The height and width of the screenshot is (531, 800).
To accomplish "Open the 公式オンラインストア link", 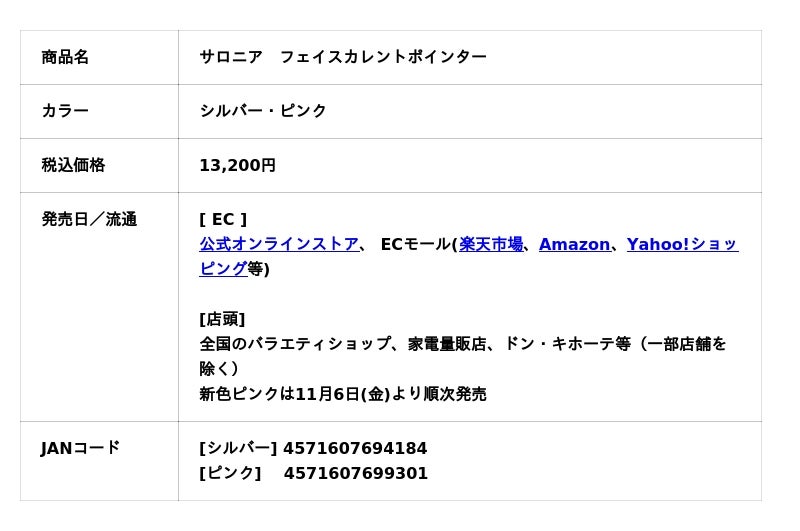I will (279, 244).
